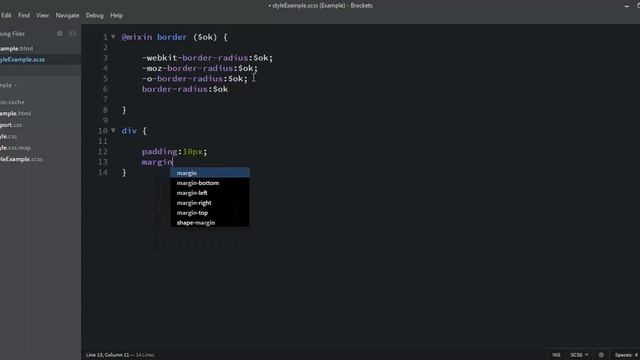Image resolution: width=640 pixels, height=360 pixels.
Task: Open the Edit menu
Action: click(6, 16)
